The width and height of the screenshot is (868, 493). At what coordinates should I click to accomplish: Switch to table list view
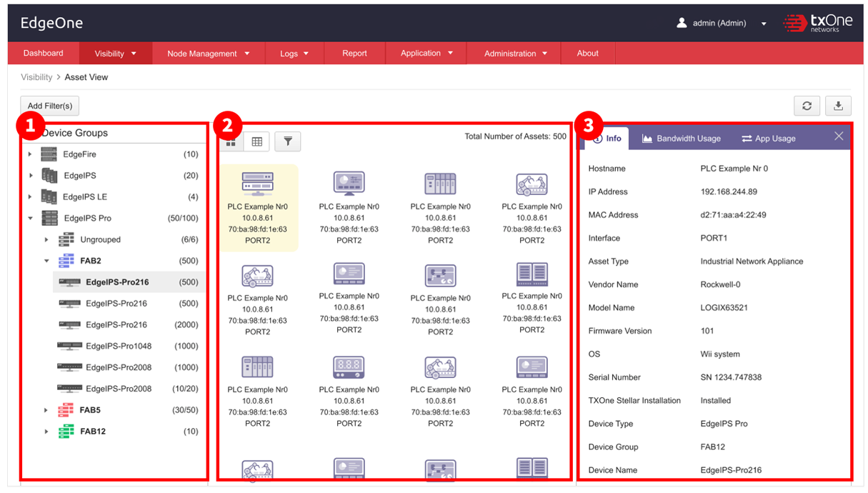pyautogui.click(x=256, y=141)
